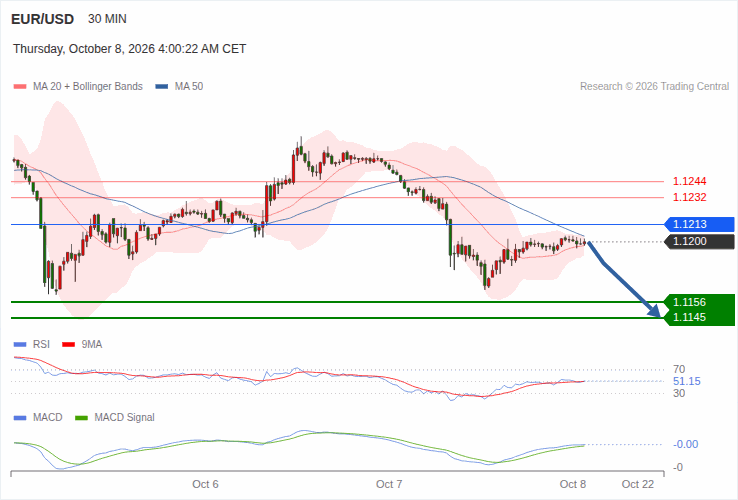This screenshot has width=738, height=500.
Task: Click the Oct 8 date axis label
Action: [x=573, y=484]
